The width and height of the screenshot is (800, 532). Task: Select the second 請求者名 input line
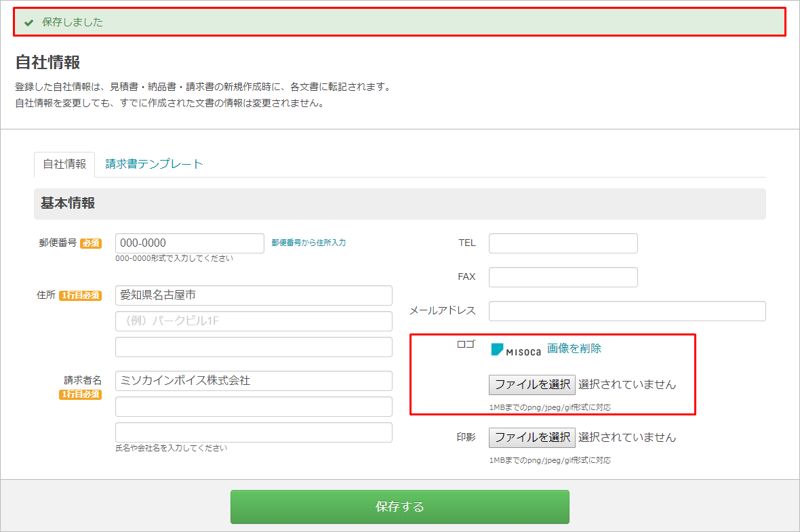coord(254,407)
